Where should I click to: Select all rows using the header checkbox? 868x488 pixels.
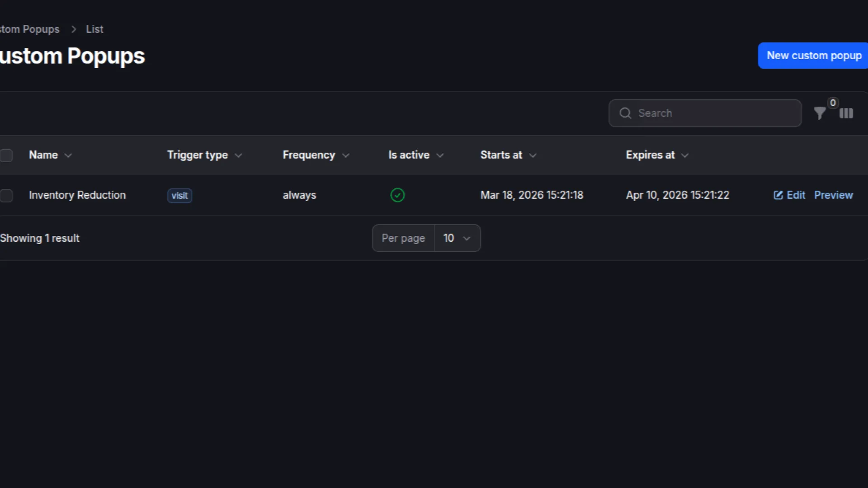[6, 155]
